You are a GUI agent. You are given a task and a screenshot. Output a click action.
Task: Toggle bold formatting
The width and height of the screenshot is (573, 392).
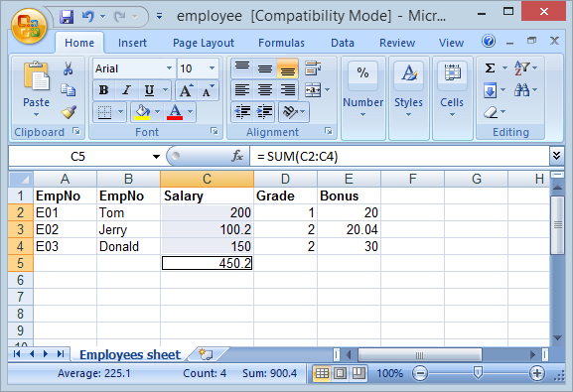click(104, 90)
